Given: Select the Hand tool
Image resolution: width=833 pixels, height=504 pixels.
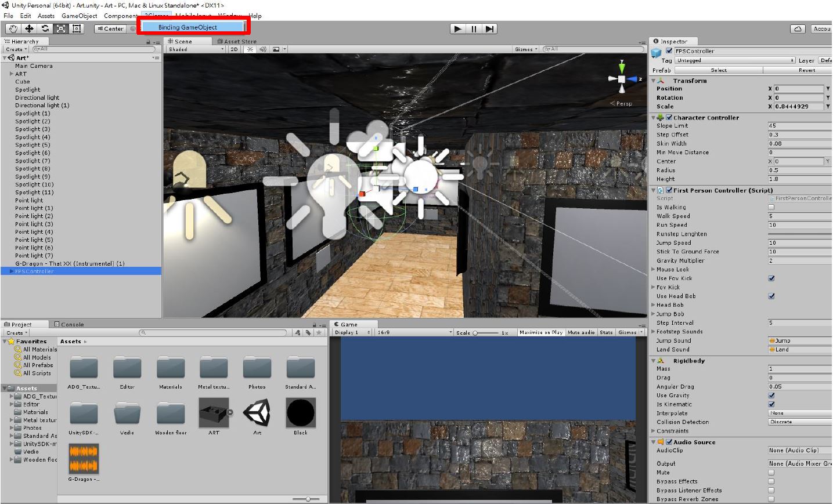Looking at the screenshot, I should click(13, 28).
